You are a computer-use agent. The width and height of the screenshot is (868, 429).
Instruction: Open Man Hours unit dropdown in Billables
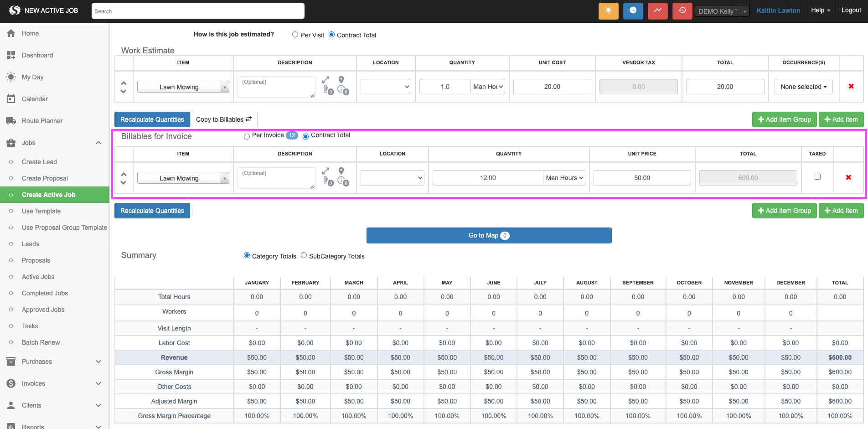point(564,178)
